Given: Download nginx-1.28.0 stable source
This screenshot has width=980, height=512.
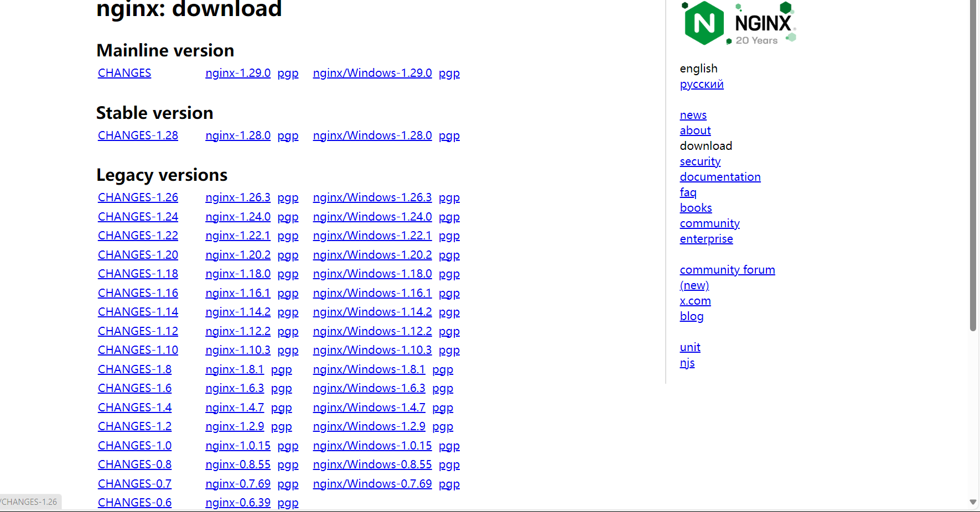Looking at the screenshot, I should coord(238,135).
